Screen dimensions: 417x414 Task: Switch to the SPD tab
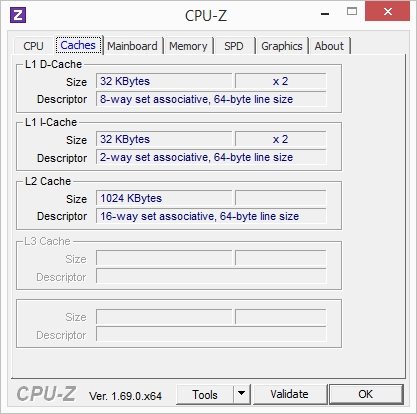pyautogui.click(x=234, y=46)
